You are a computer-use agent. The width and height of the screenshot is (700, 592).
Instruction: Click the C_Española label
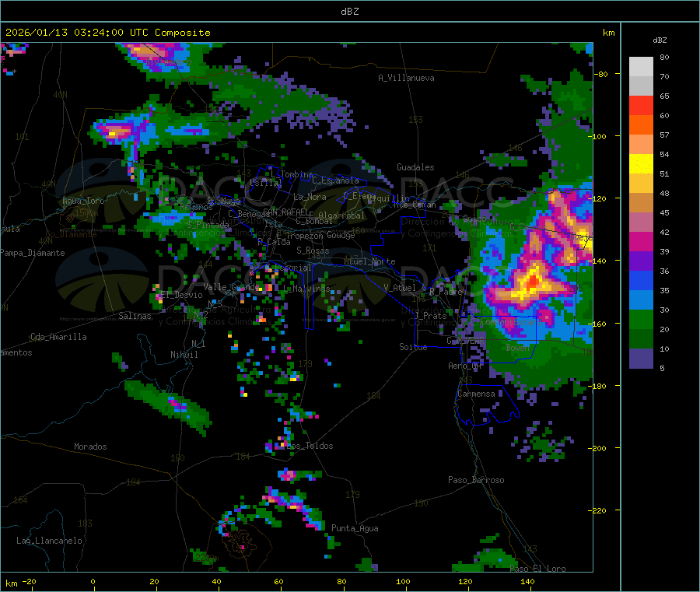pos(336,180)
